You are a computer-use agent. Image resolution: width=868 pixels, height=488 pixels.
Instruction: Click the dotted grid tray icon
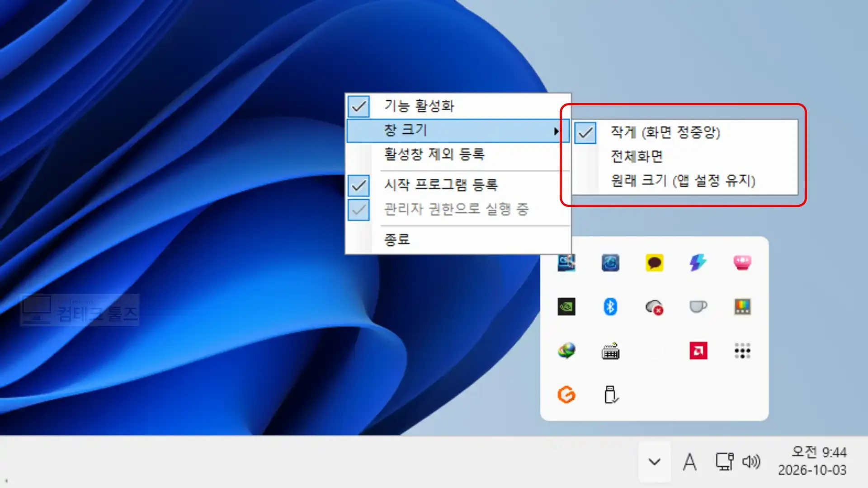point(742,351)
